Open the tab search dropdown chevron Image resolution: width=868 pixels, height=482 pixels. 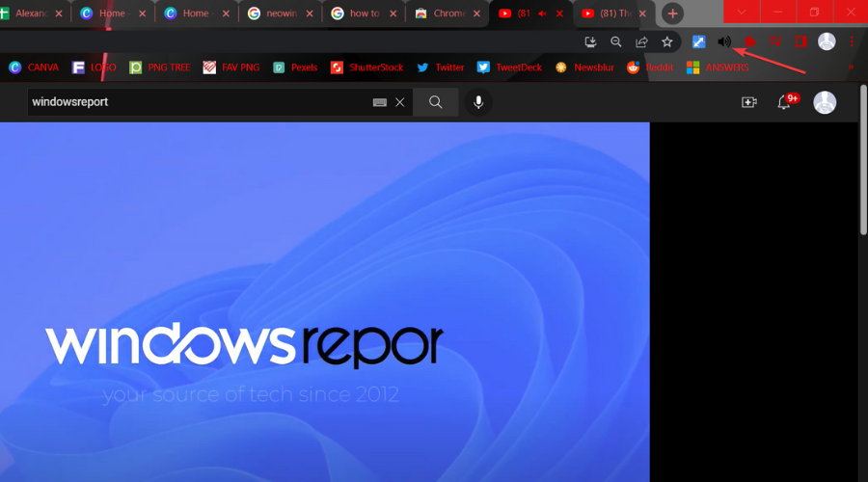(742, 12)
